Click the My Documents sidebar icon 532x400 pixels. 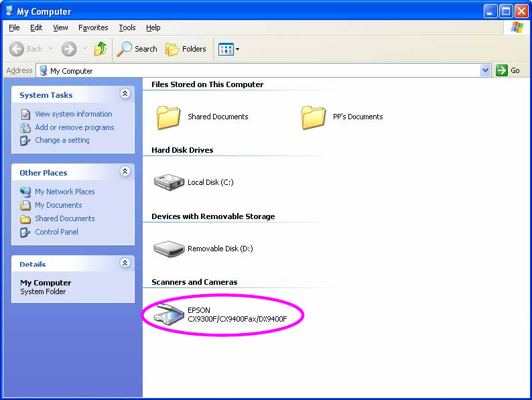[x=25, y=205]
